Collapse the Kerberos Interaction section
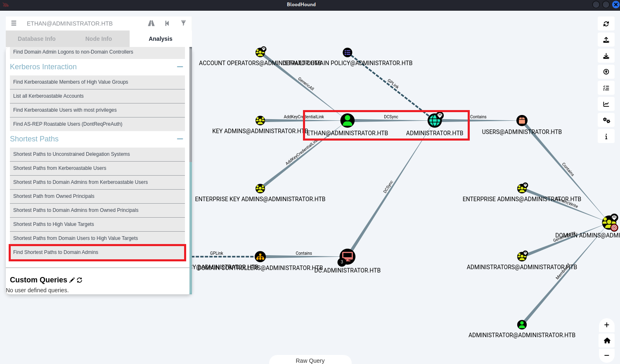Viewport: 620px width, 364px height. tap(180, 67)
